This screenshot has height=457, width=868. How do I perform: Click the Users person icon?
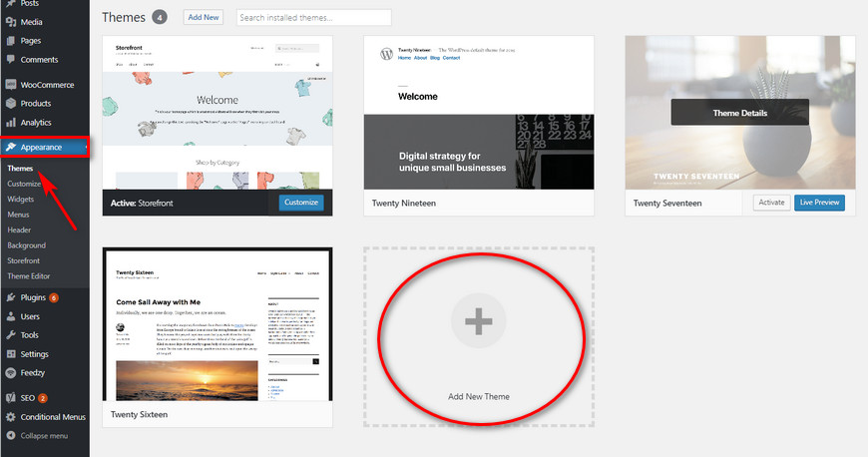(x=11, y=316)
